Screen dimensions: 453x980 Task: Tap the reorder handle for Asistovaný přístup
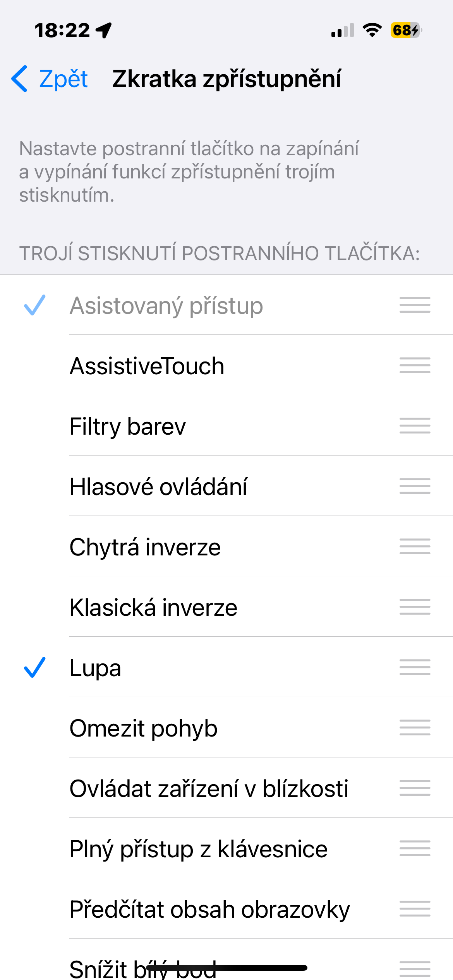click(415, 305)
